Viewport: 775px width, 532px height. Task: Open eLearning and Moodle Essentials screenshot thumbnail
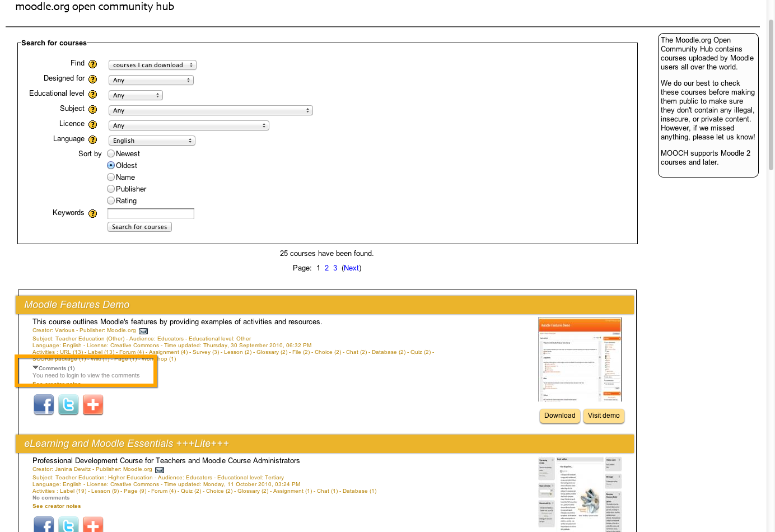tap(580, 494)
